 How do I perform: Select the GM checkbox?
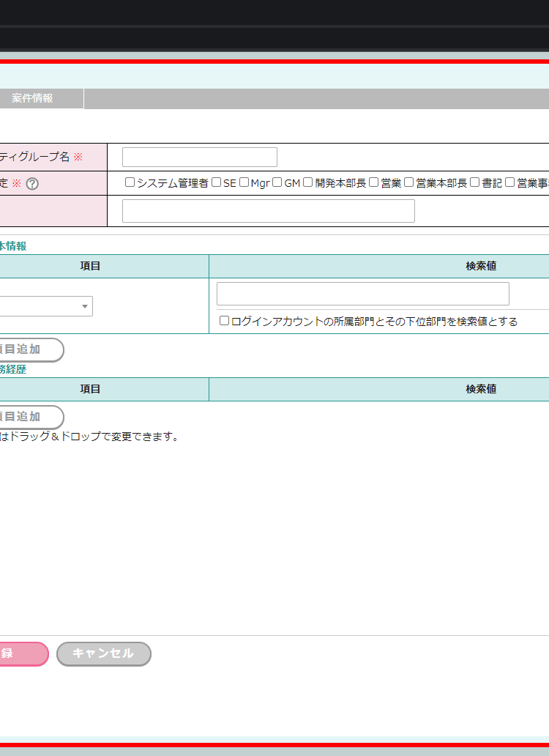pyautogui.click(x=277, y=182)
